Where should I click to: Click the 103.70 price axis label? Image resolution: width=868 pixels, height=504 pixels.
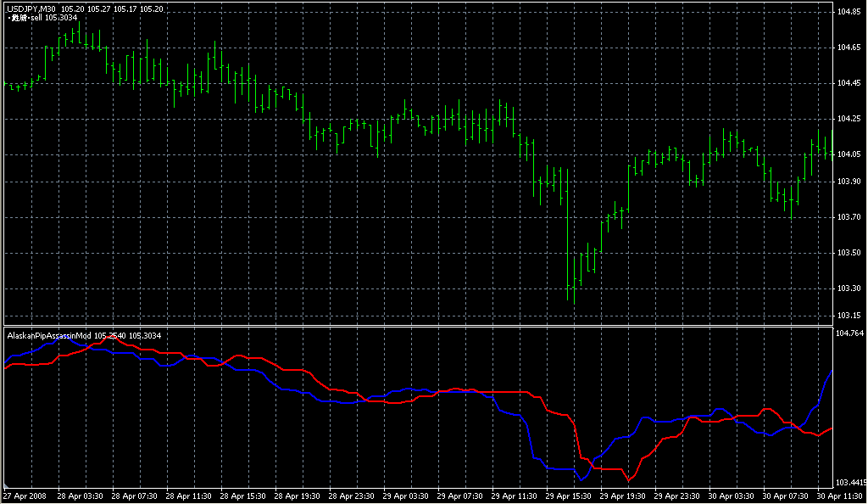pos(849,218)
